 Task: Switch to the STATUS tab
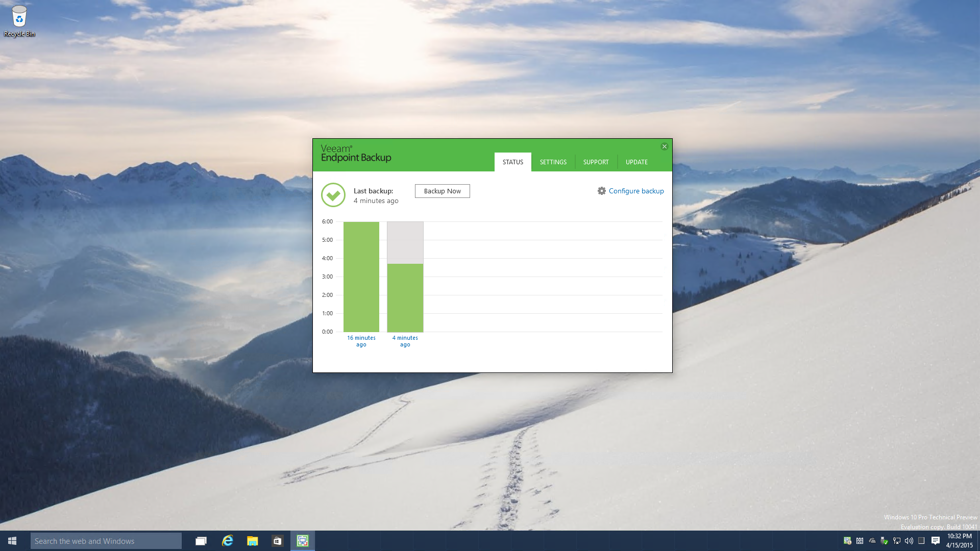(x=512, y=162)
